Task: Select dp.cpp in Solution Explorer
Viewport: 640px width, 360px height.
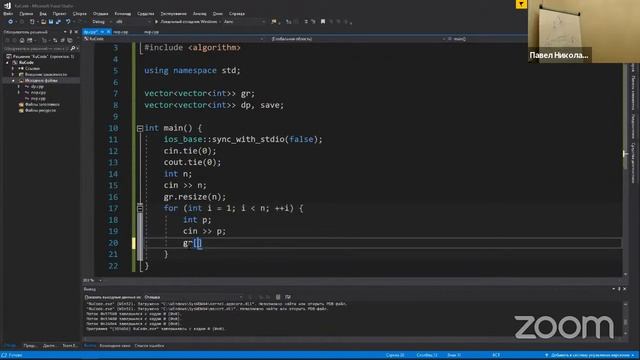Action: coord(37,87)
